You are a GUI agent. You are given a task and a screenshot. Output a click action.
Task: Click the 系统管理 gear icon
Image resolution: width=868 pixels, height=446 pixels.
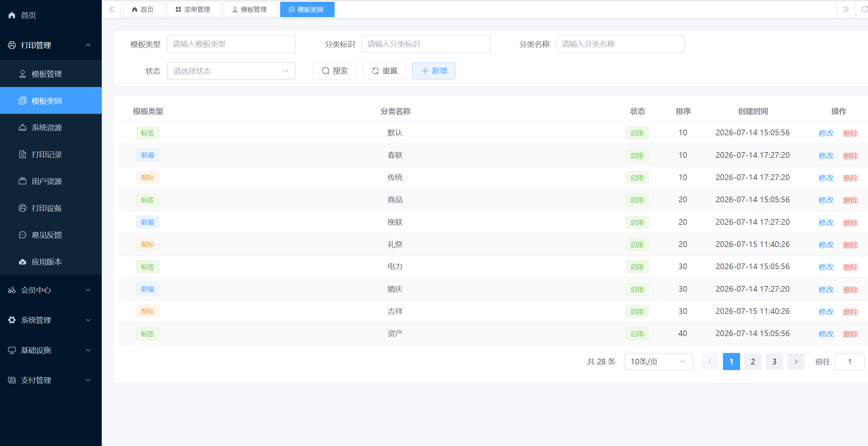coord(12,320)
